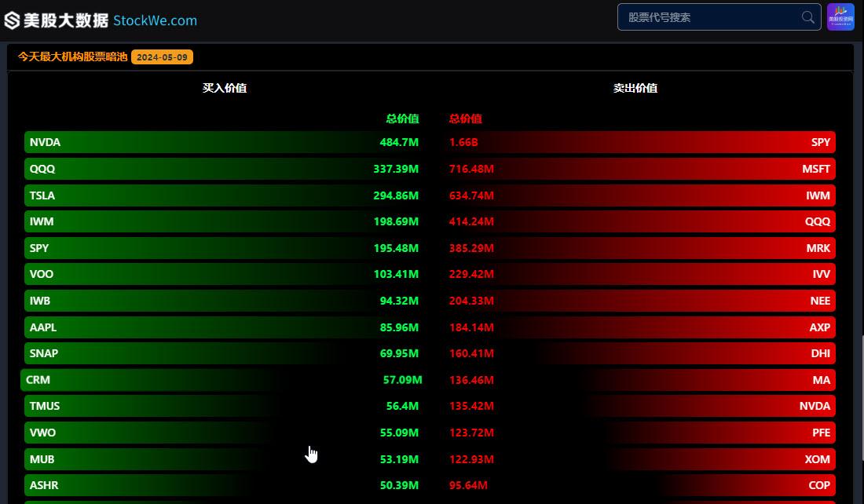Viewport: 864px width, 504px height.
Task: Click the 385.29M sell value
Action: point(472,248)
